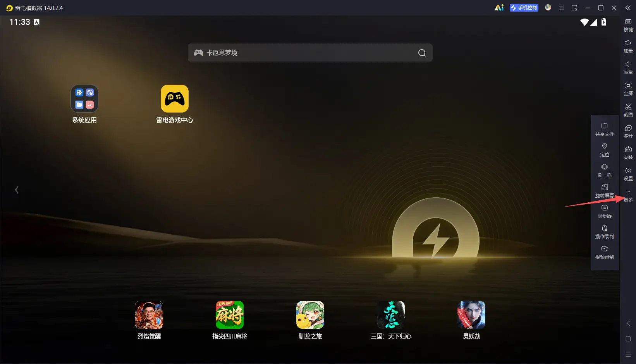Click Android back arrow in sidebar

click(628, 323)
